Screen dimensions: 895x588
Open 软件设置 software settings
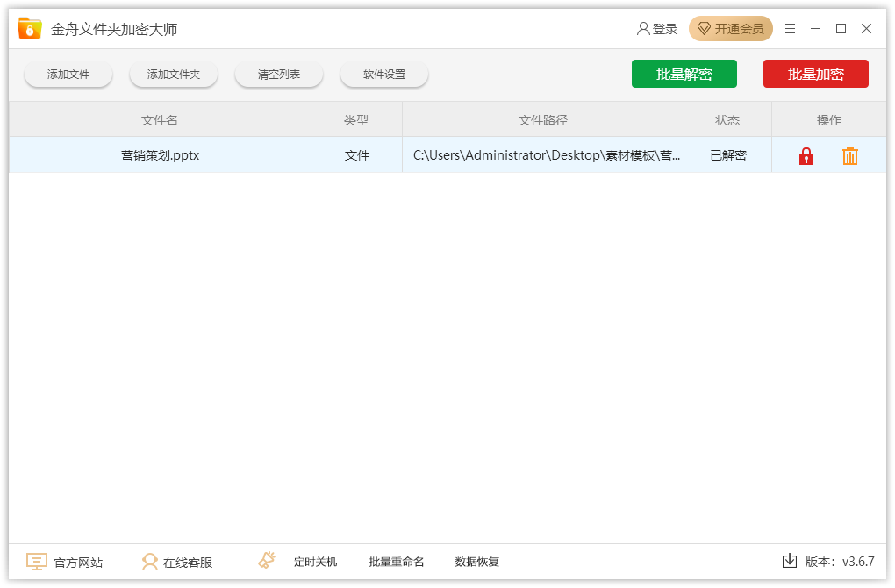click(384, 75)
